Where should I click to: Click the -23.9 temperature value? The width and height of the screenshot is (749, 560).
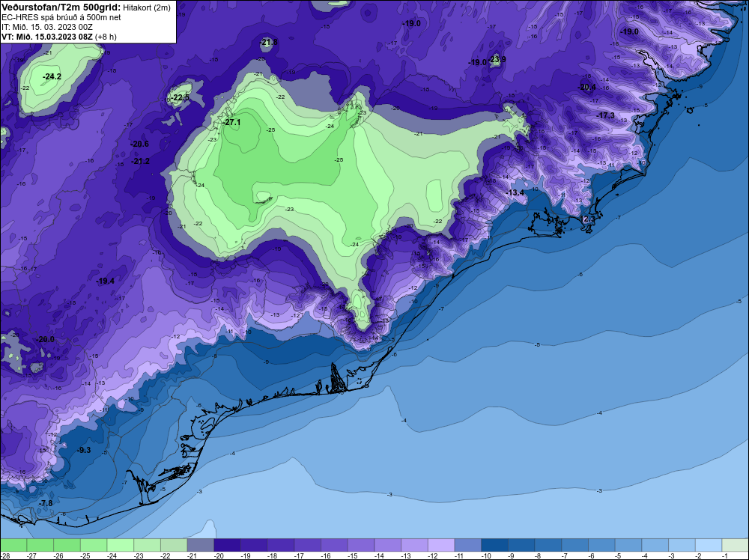[x=497, y=59]
